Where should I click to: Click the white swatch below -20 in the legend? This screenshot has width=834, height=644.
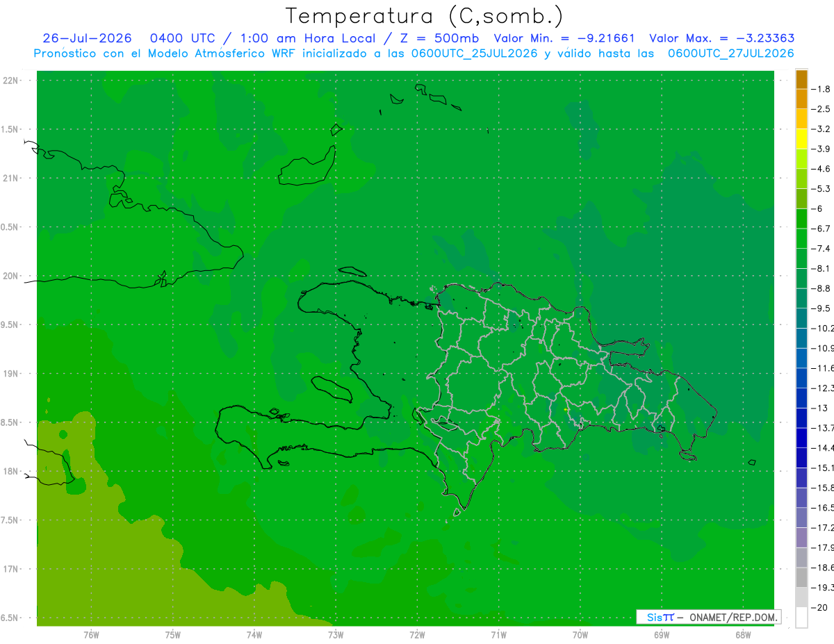tap(801, 618)
